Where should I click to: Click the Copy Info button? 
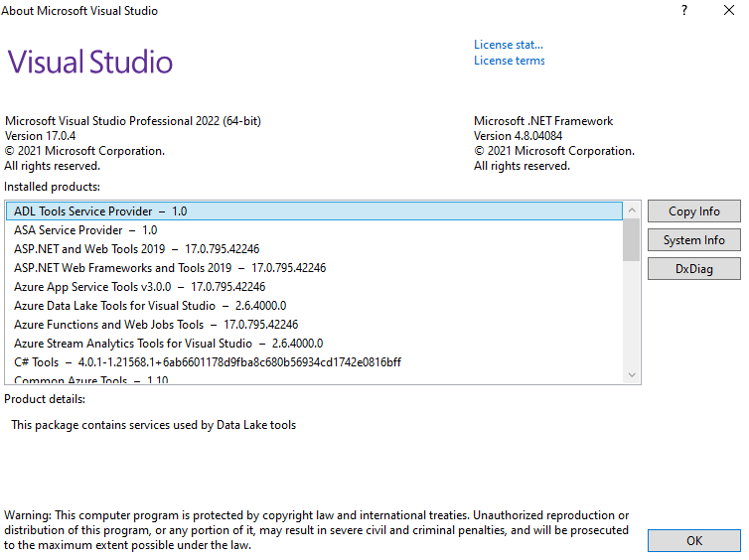[x=693, y=211]
